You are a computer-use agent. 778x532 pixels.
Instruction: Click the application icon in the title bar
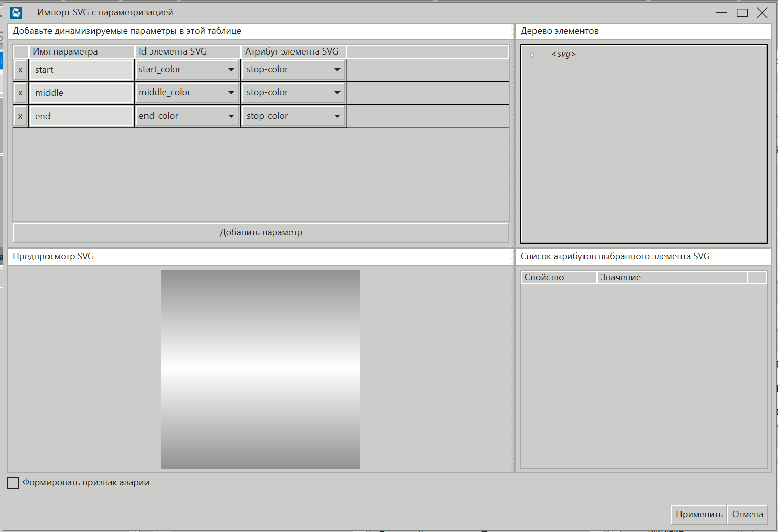pos(16,13)
